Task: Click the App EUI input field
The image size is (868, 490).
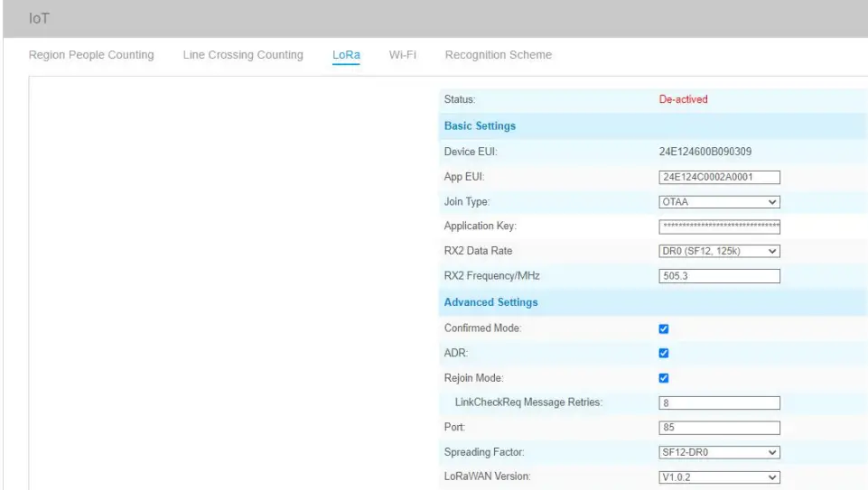Action: [720, 178]
